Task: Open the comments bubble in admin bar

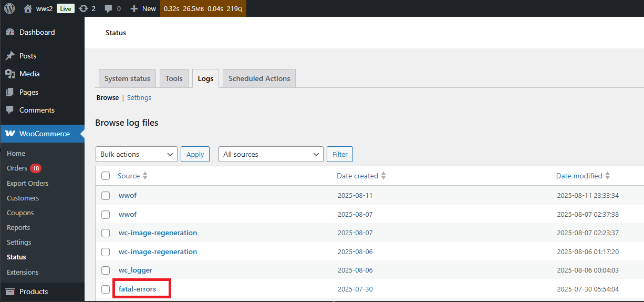Action: pos(112,8)
